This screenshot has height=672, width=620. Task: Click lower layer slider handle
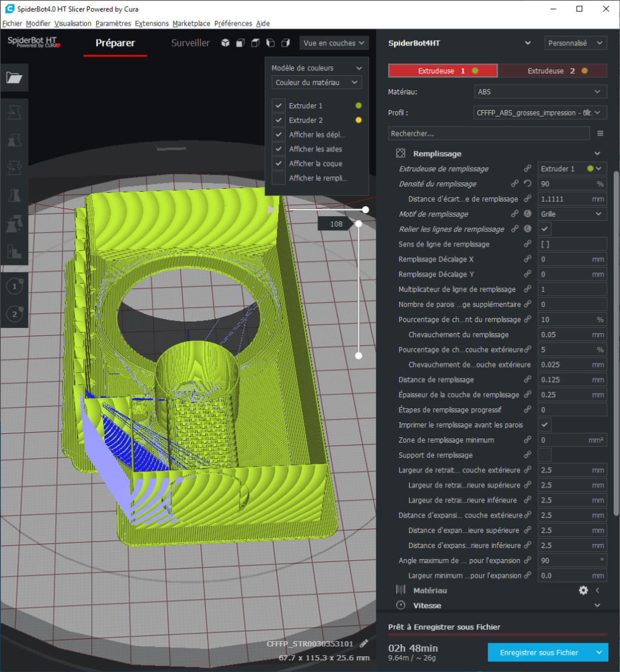point(358,355)
